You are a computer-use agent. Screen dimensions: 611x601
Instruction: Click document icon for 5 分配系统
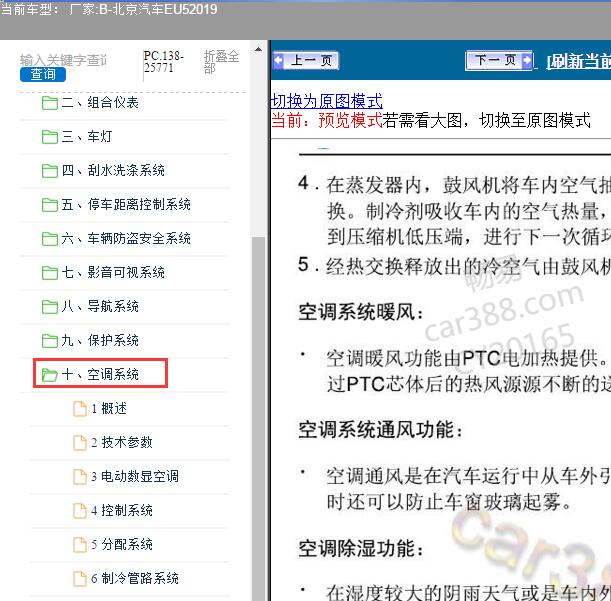pos(80,544)
